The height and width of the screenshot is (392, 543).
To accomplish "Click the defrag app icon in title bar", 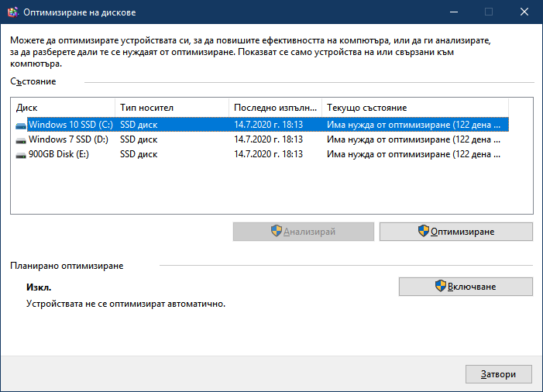I will [12, 12].
